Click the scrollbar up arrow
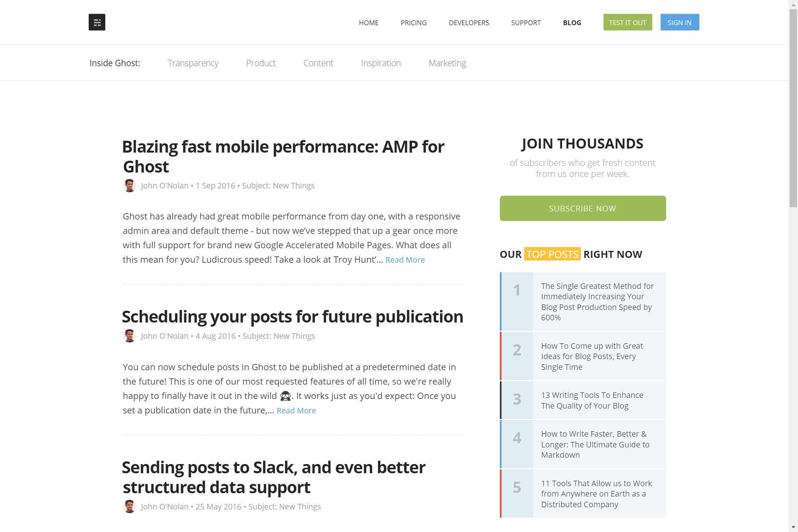Screen dimensions: 798x532 (793, 4)
